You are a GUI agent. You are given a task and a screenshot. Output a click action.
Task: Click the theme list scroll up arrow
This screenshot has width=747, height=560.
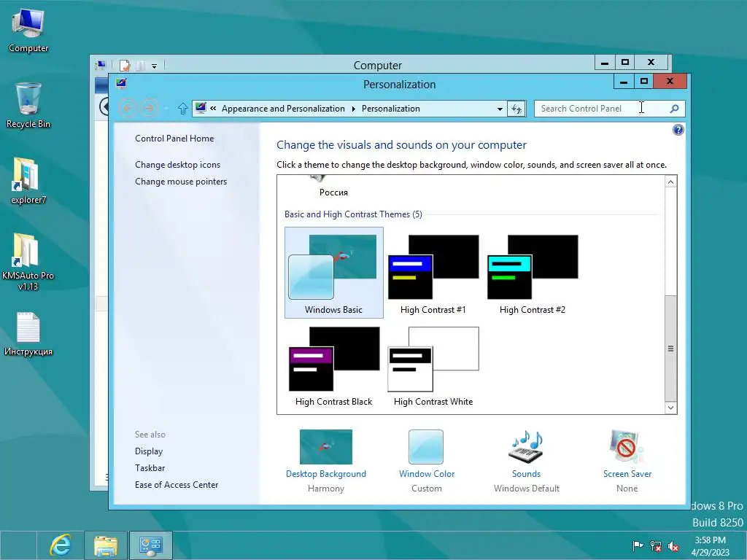[670, 182]
